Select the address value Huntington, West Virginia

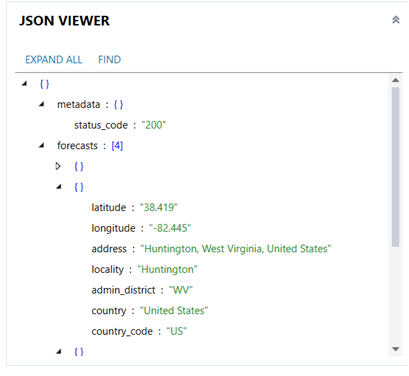pos(236,249)
